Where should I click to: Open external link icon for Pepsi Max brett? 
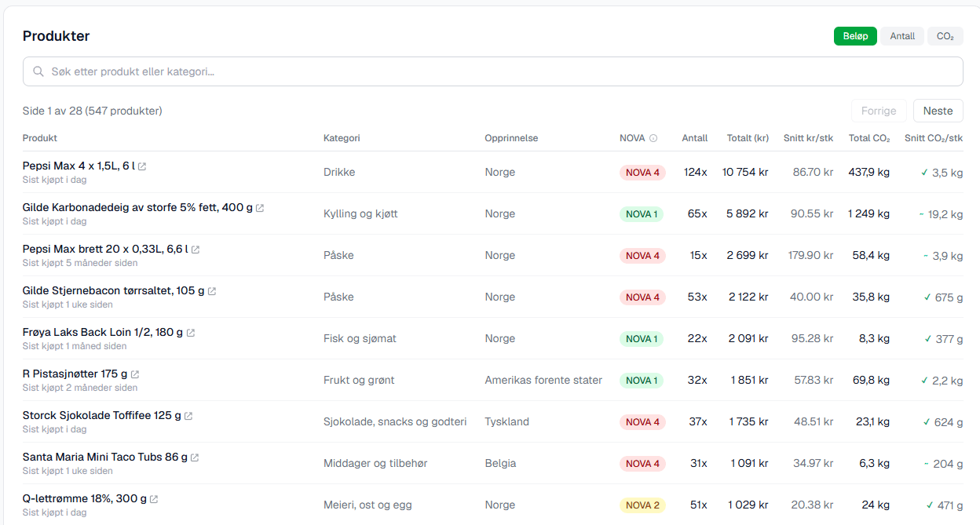(196, 250)
